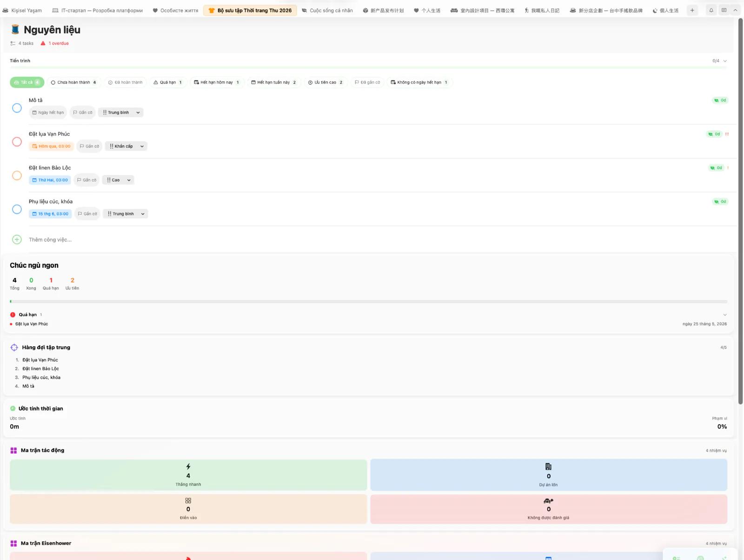This screenshot has height=560, width=744.
Task: Click the Tiến trình green progress bar
Action: point(368,68)
